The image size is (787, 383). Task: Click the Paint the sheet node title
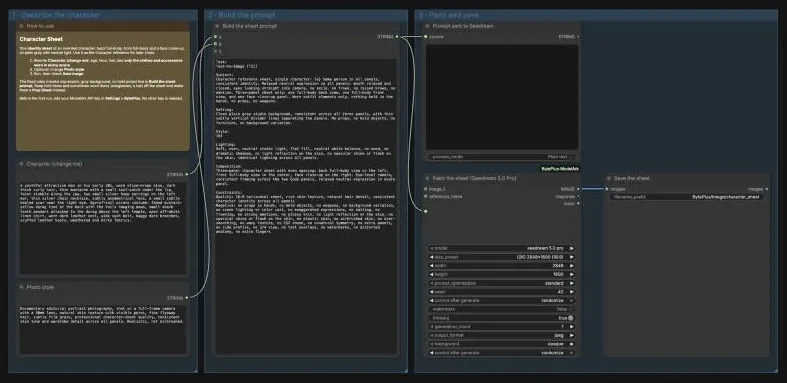click(474, 178)
